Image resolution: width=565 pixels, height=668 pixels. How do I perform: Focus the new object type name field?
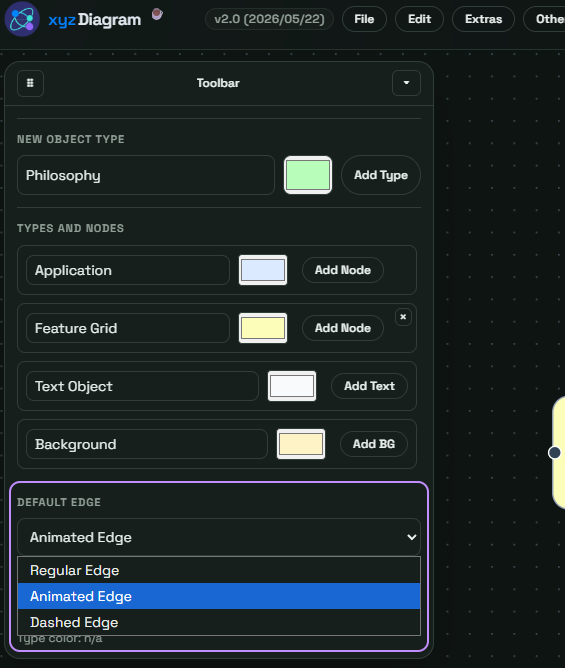146,175
